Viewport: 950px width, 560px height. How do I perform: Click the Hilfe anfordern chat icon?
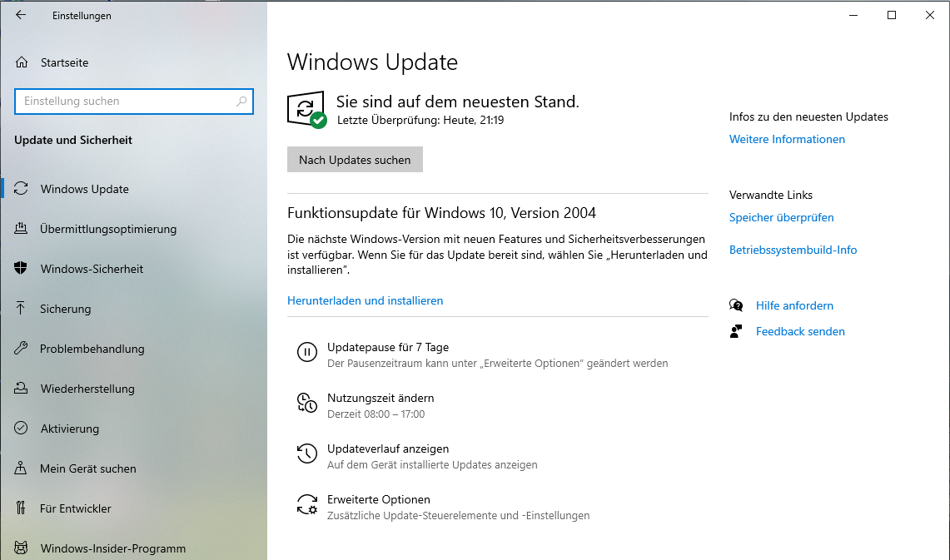tap(736, 305)
